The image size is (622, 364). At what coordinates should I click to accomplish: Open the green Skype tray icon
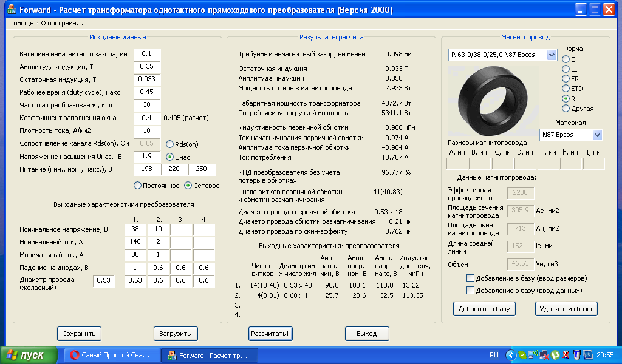(x=522, y=355)
